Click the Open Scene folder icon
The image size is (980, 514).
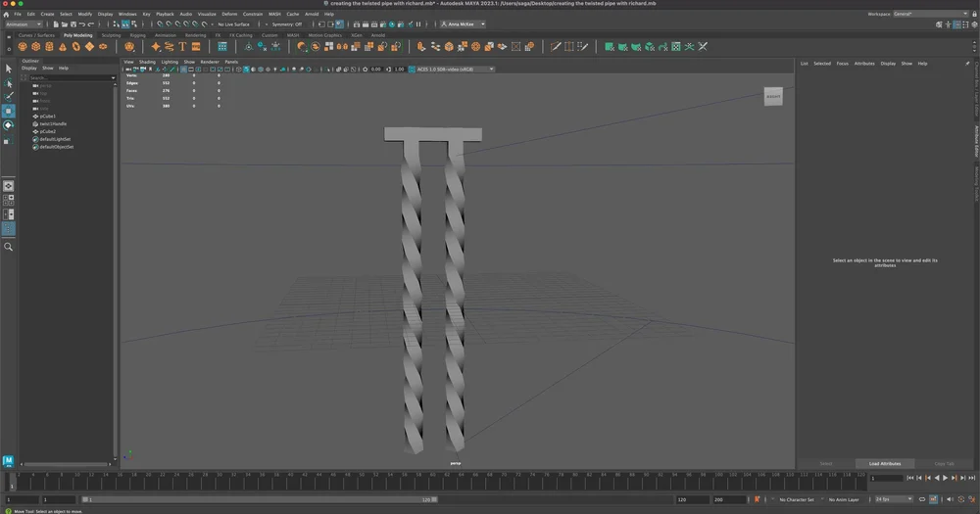(65, 24)
